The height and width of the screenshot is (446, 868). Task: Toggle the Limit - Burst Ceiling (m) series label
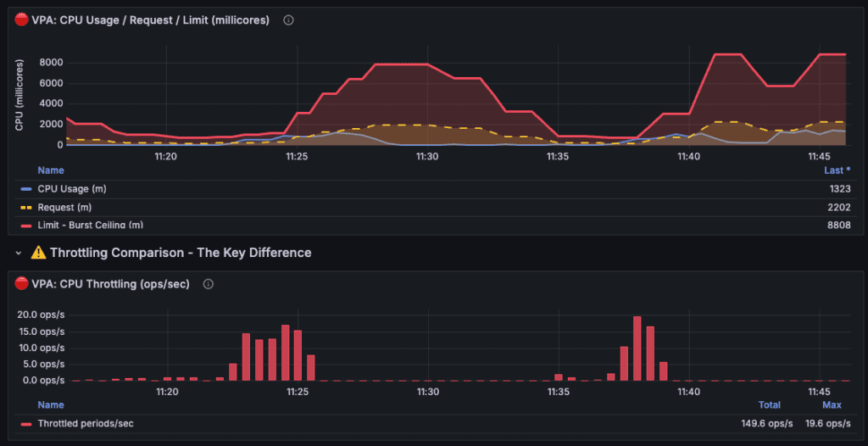point(91,225)
